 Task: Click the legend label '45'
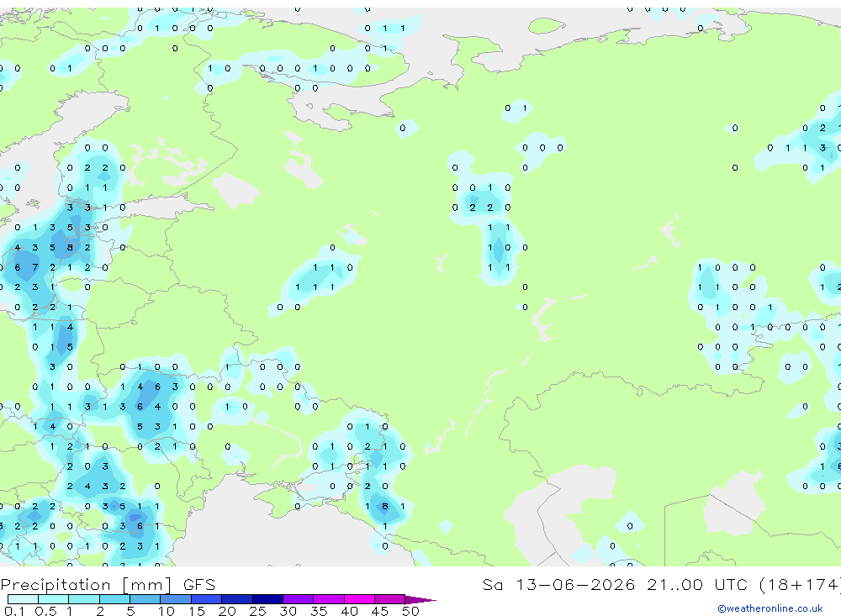[x=380, y=611]
